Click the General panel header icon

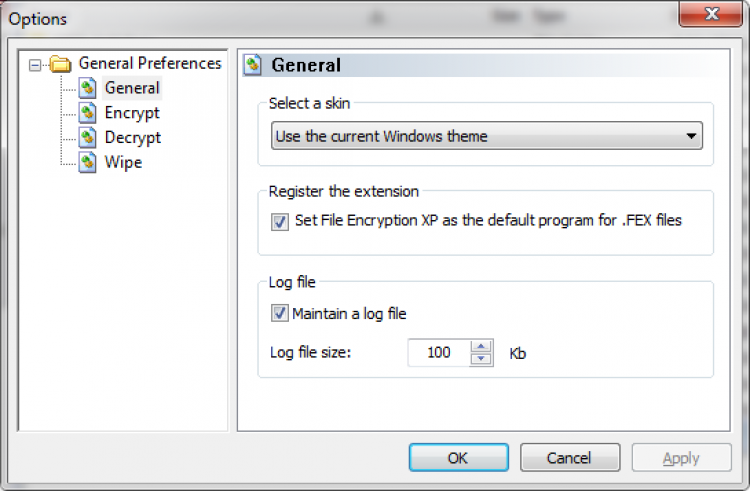[x=254, y=65]
